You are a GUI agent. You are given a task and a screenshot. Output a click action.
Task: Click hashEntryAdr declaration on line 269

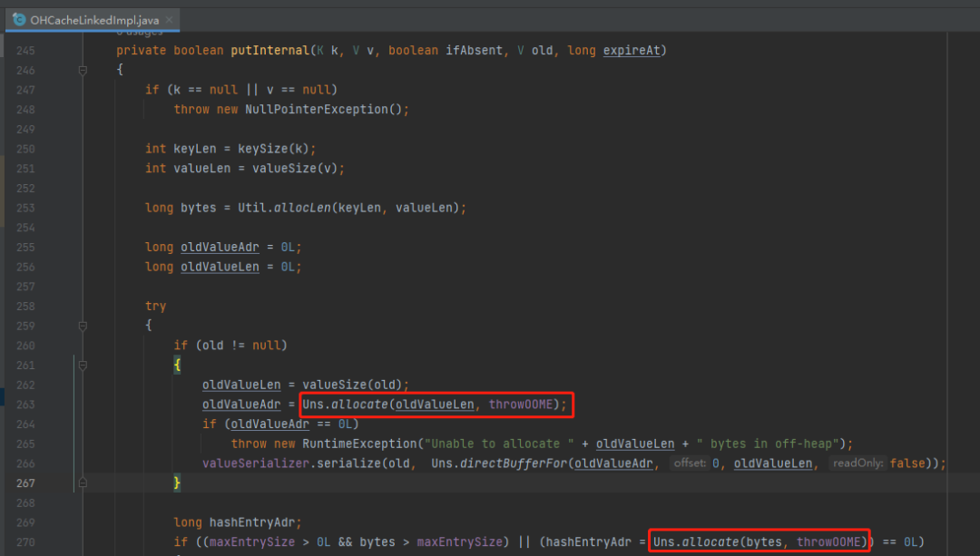click(252, 522)
